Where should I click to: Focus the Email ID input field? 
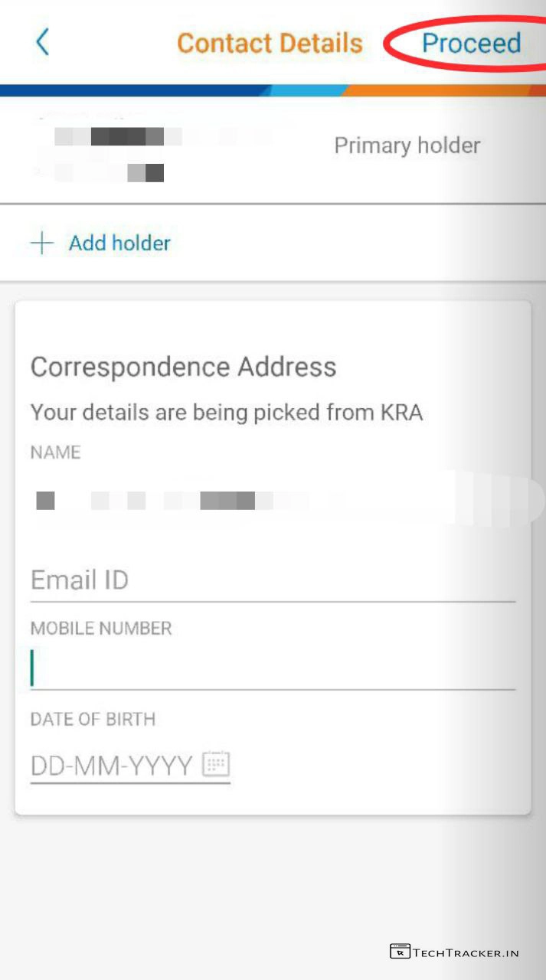272,580
